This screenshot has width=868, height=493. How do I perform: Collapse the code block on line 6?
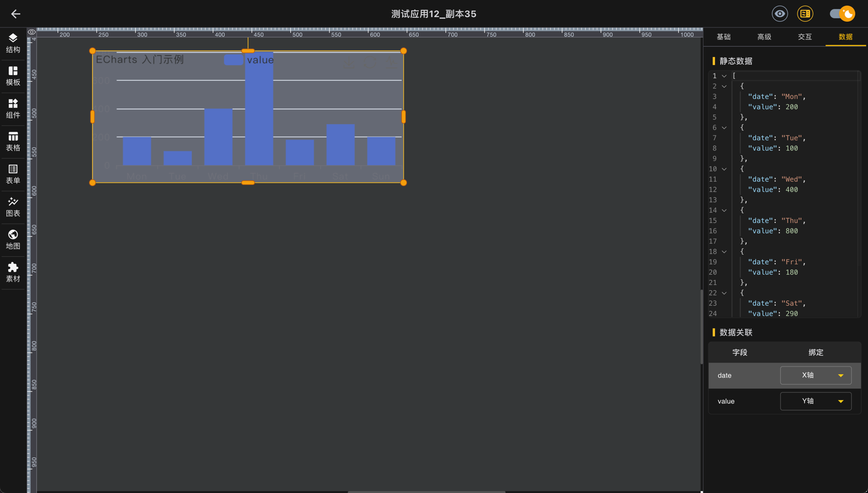click(724, 128)
